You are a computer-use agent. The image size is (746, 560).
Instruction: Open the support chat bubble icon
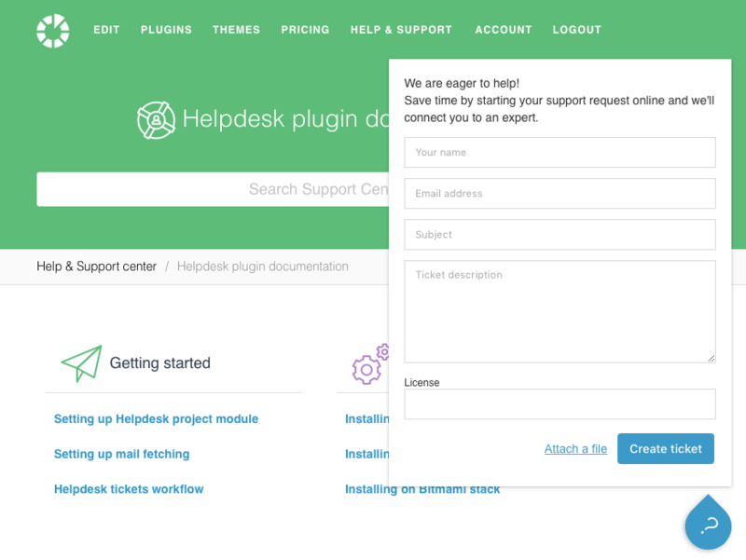(x=708, y=523)
